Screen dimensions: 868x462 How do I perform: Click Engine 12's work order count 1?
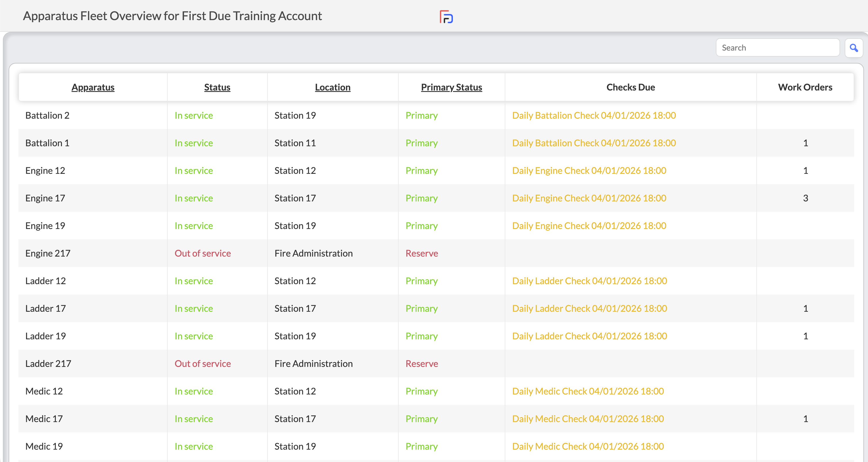(805, 171)
